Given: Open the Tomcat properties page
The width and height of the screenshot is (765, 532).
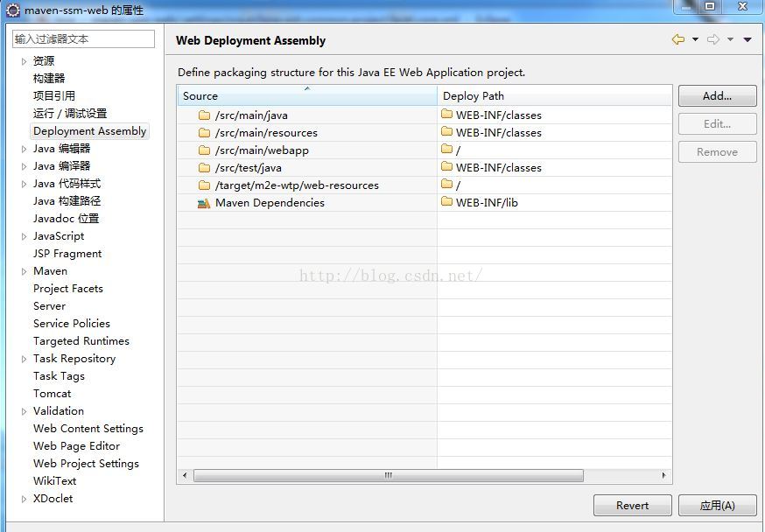Looking at the screenshot, I should coord(53,394).
